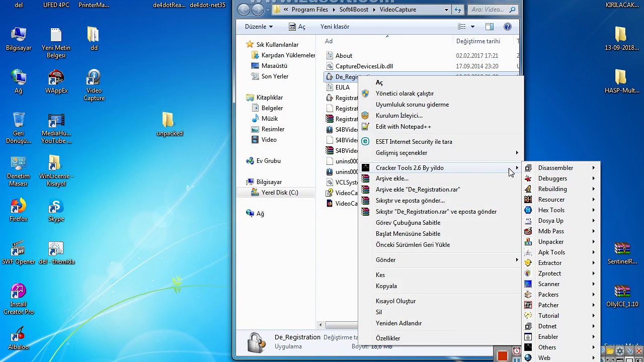Click the Zprotect shield icon
The height and width of the screenshot is (362, 644).
528,274
